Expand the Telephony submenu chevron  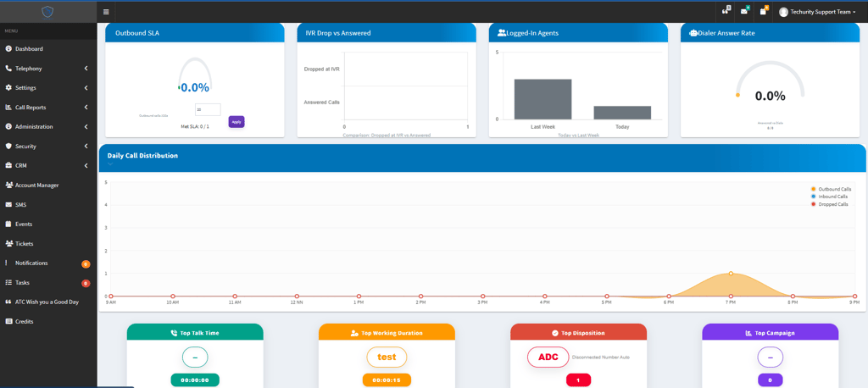tap(86, 69)
